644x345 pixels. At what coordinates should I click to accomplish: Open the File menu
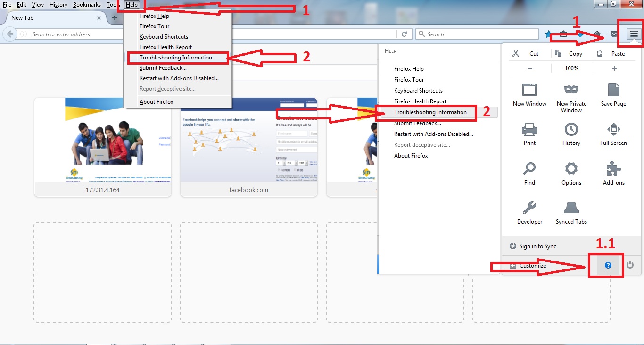coord(7,5)
